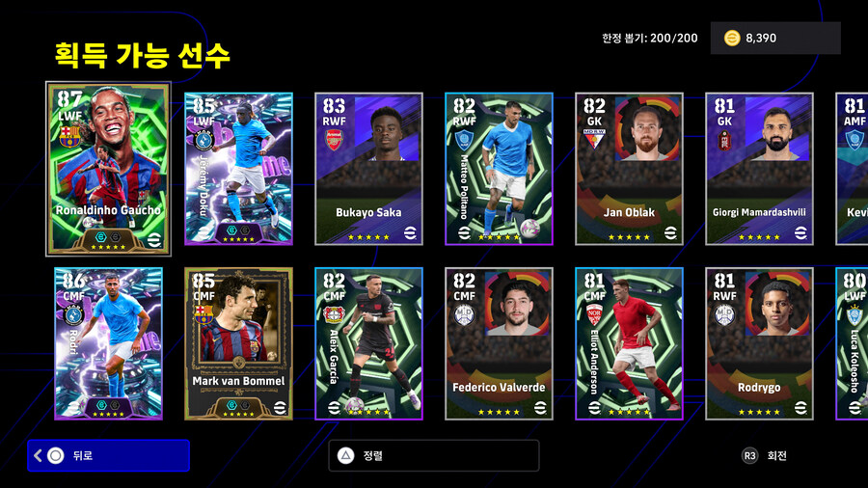Image resolution: width=868 pixels, height=488 pixels.
Task: Select the Rodri CMF card
Action: [x=108, y=343]
